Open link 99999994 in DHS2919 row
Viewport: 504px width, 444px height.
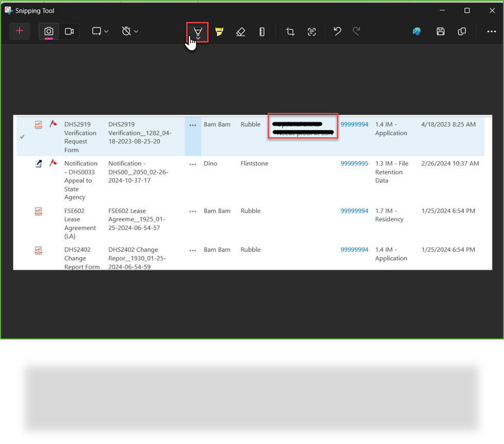[x=354, y=125]
